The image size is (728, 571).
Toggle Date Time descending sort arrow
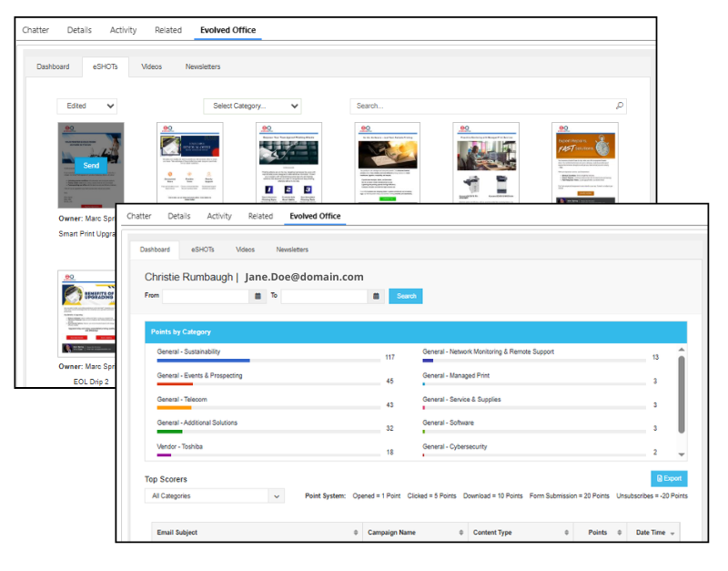pyautogui.click(x=672, y=533)
